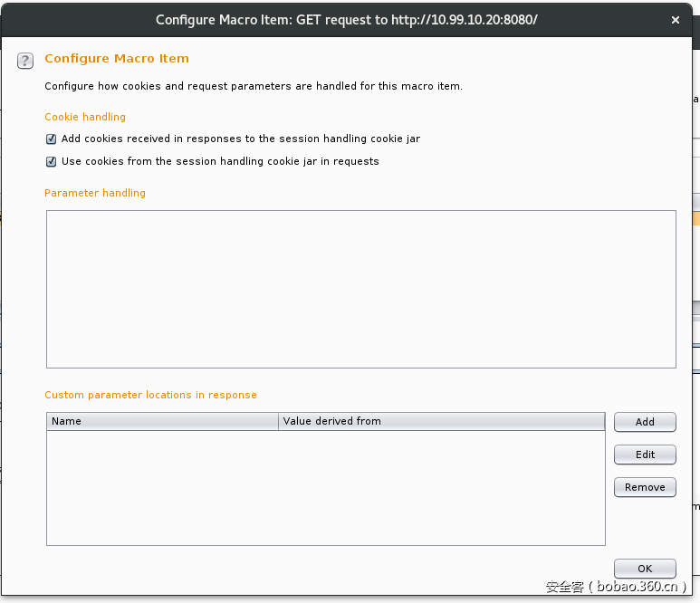Click divider between Name and Value columns
Viewport: 700px width, 603px height.
tap(279, 421)
